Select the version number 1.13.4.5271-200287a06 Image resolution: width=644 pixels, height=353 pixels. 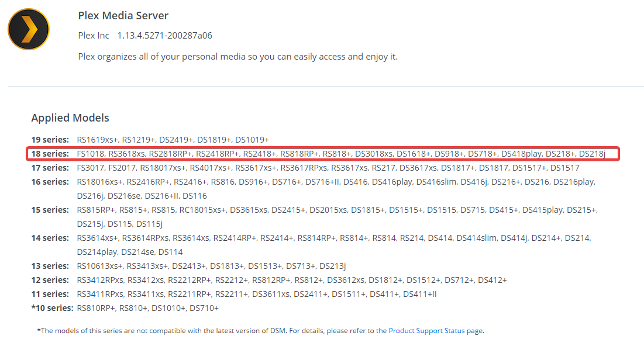pyautogui.click(x=164, y=36)
